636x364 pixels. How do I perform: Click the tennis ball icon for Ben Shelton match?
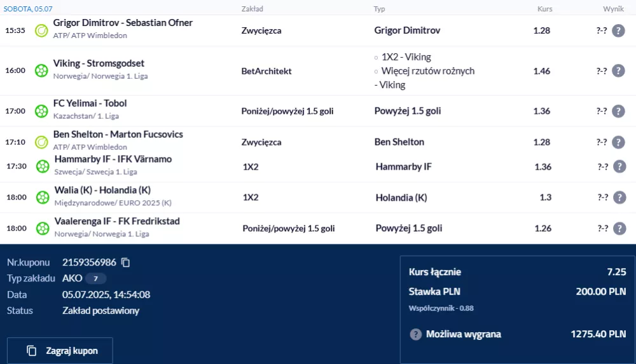pyautogui.click(x=41, y=142)
